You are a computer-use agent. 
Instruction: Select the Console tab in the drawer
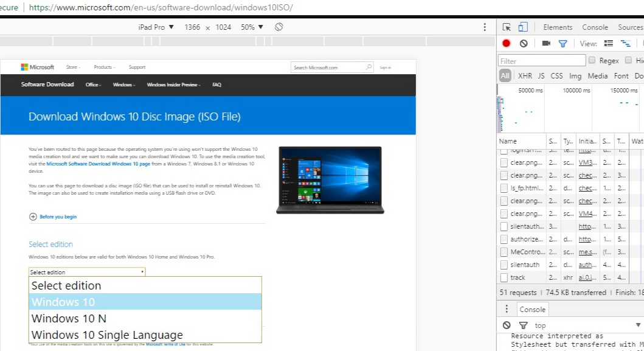[x=532, y=309]
